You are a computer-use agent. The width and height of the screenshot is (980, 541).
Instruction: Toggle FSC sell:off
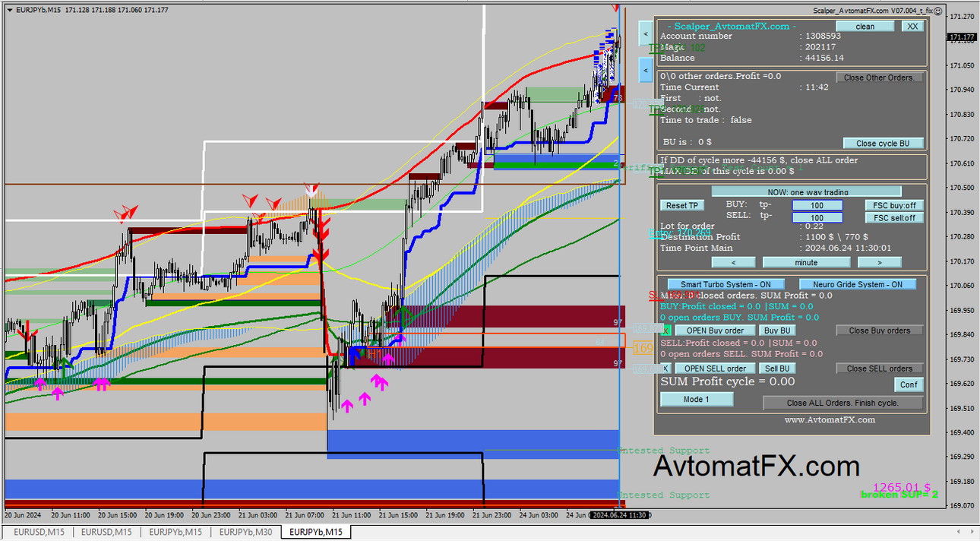pos(894,218)
